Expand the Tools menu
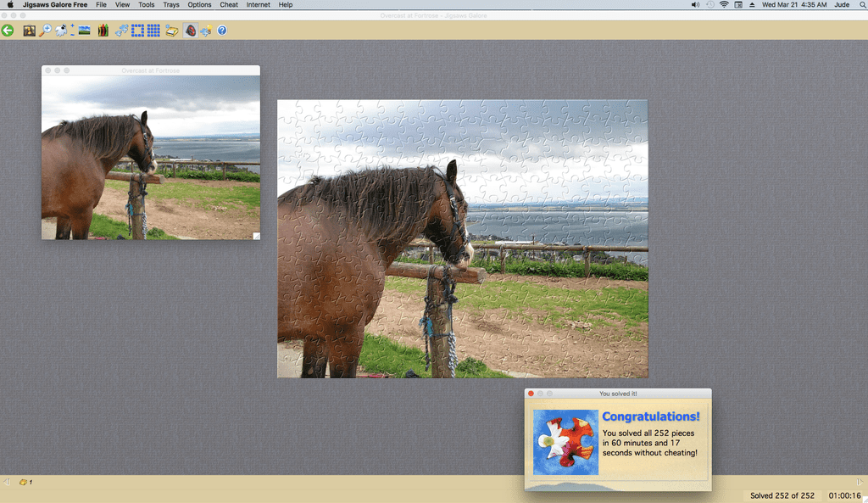The height and width of the screenshot is (503, 868). click(147, 5)
